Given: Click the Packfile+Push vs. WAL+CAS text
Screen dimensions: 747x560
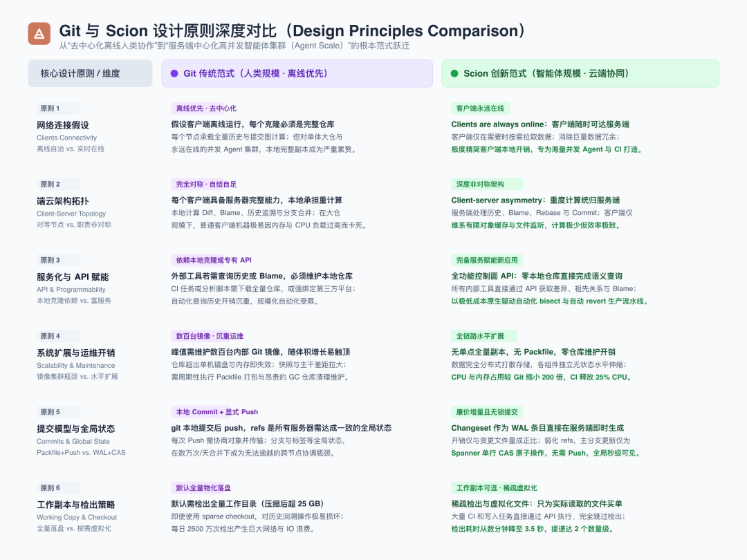Looking at the screenshot, I should coord(81,452).
